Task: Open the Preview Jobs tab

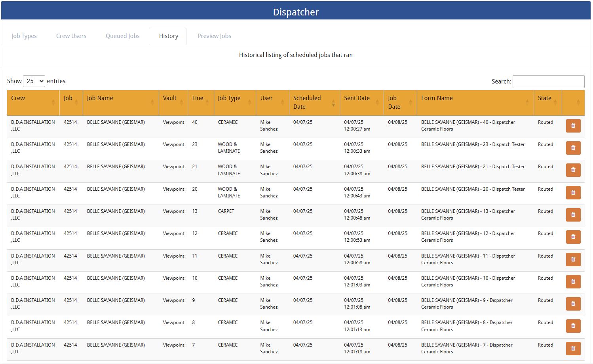Action: click(214, 36)
